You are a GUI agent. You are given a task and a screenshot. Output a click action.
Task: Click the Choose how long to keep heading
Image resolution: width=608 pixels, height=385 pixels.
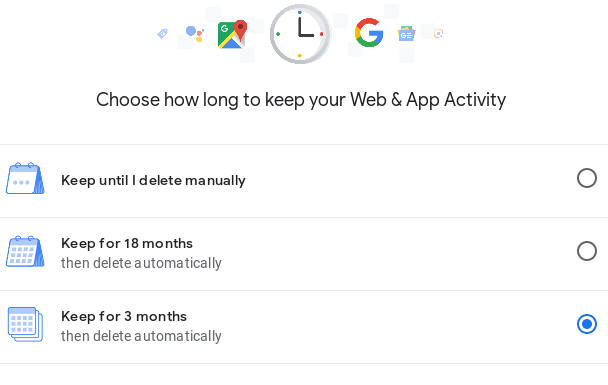coord(301,100)
